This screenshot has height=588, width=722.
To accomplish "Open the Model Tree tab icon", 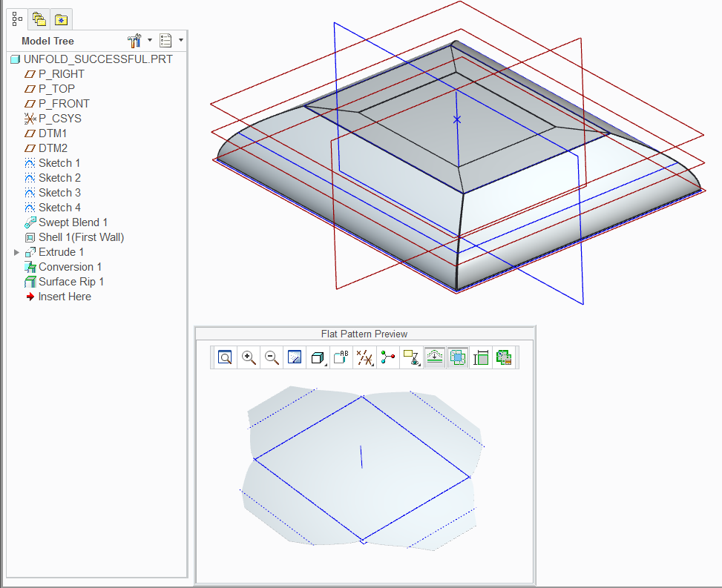I will (x=17, y=19).
